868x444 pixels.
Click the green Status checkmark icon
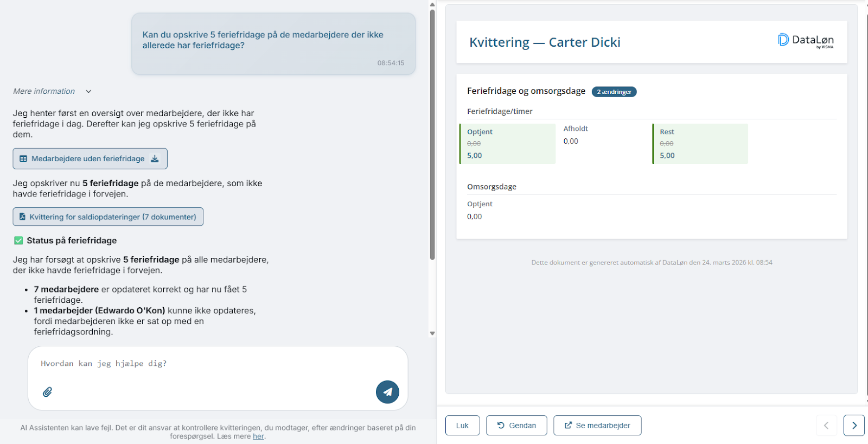click(x=18, y=240)
